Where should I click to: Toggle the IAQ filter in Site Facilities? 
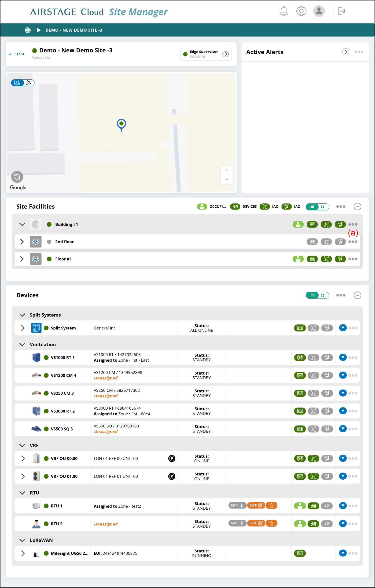tap(265, 207)
